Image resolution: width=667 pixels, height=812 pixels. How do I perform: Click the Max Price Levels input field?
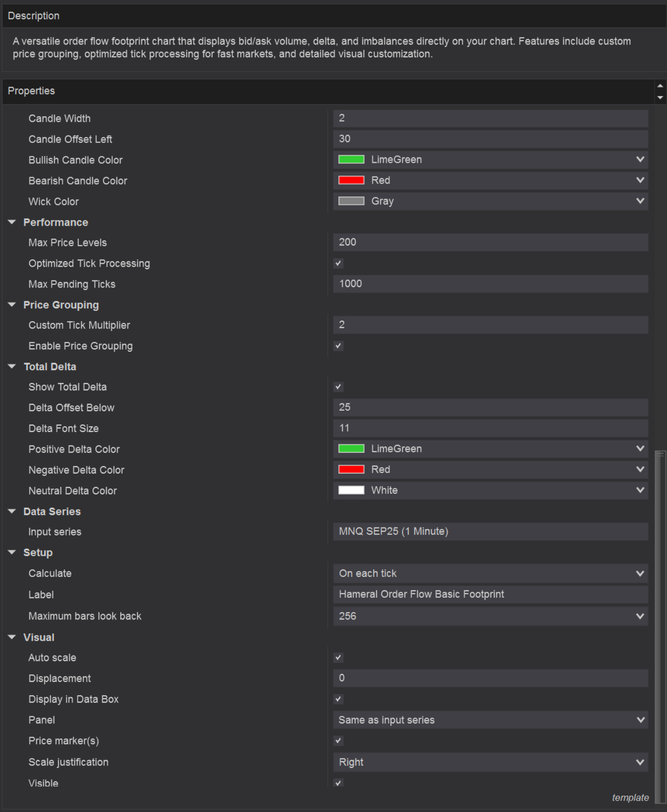point(490,242)
